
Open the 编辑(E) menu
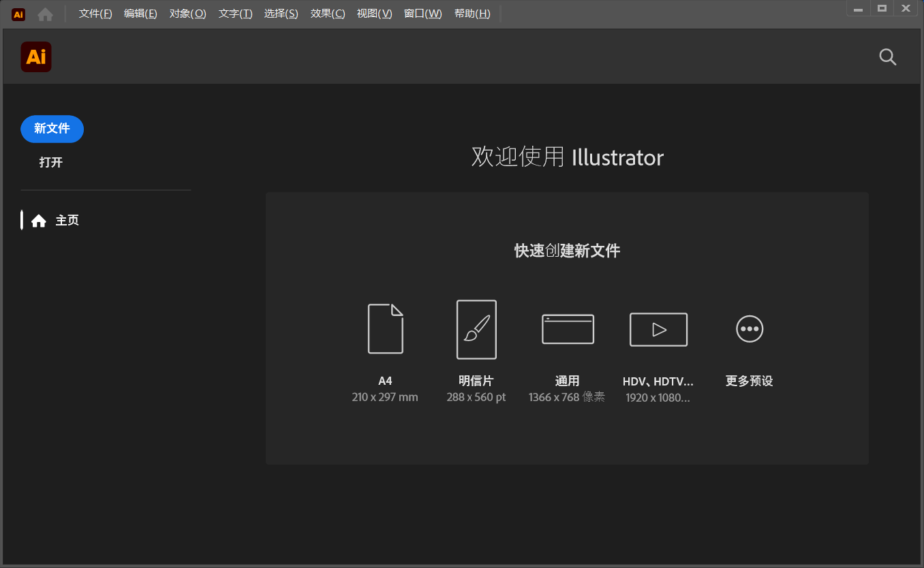[140, 13]
